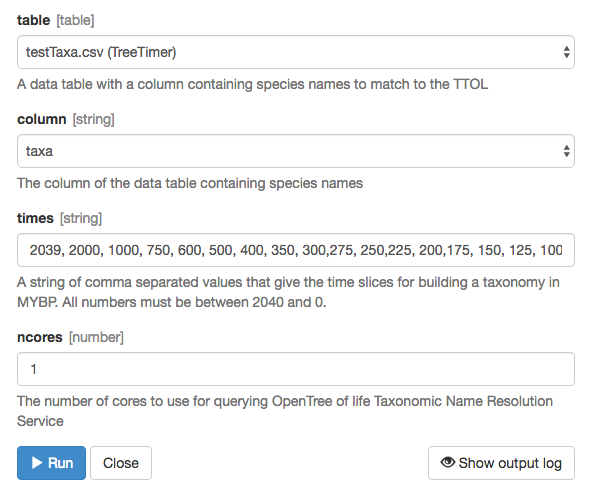Image resolution: width=590 pixels, height=497 pixels.
Task: Click into the times values text field
Action: point(296,250)
